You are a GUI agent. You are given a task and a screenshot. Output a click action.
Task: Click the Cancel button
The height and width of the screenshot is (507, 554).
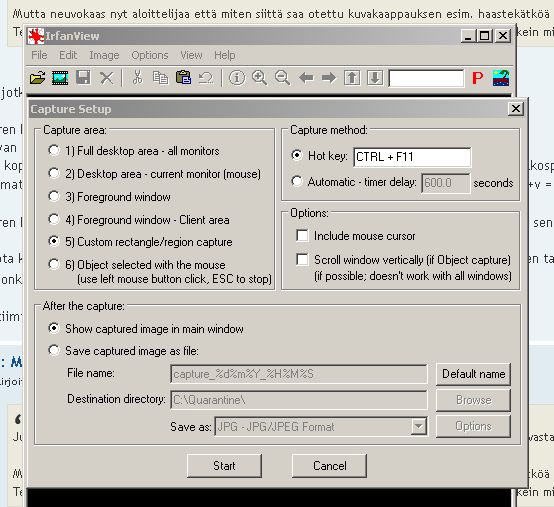[329, 466]
